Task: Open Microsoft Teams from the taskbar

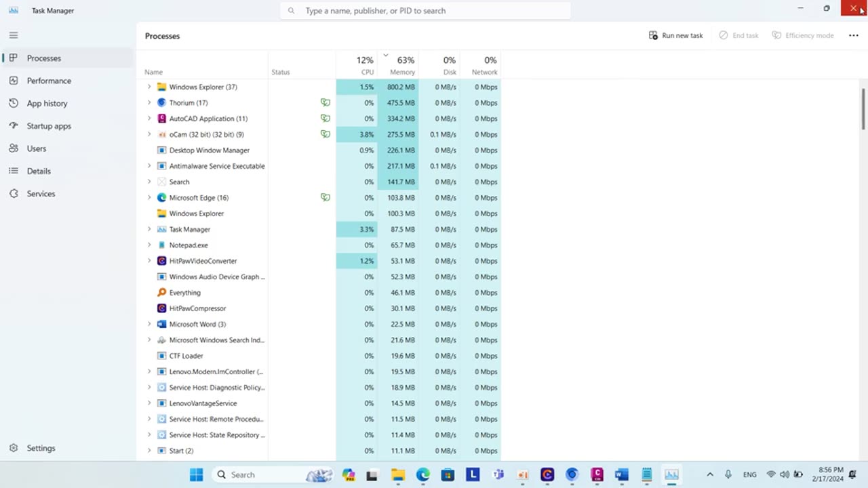Action: click(x=498, y=474)
